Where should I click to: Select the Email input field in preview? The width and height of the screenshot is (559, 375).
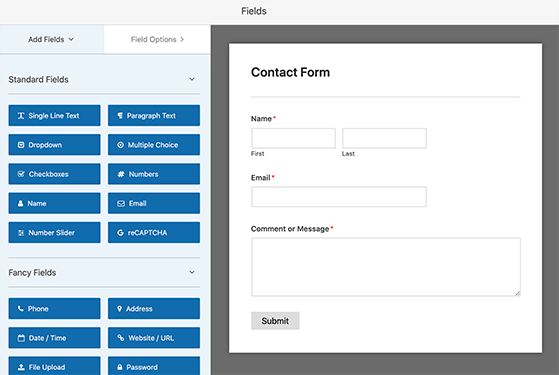339,197
